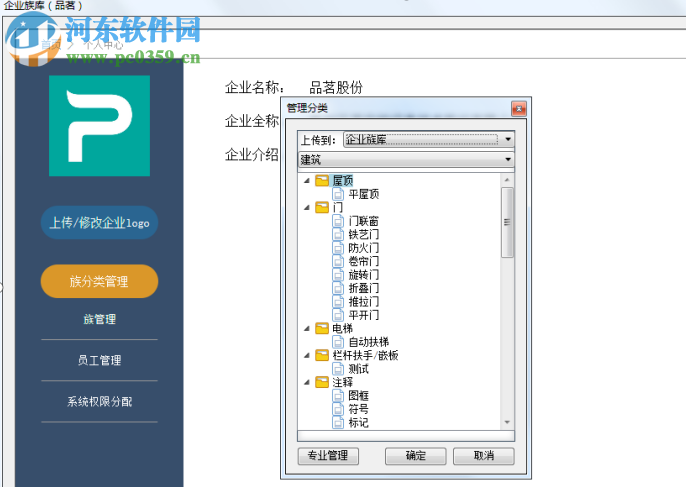Screen dimensions: 686x487
Task: Select 平屋顶 in the tree
Action: tap(364, 194)
